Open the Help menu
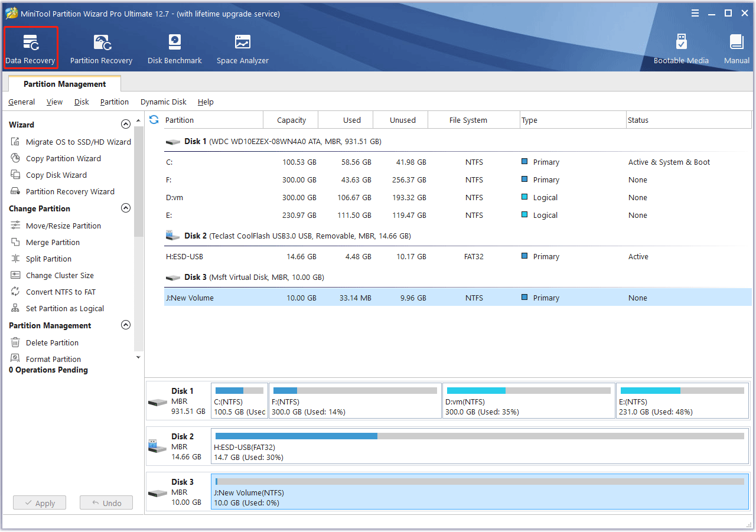 206,102
